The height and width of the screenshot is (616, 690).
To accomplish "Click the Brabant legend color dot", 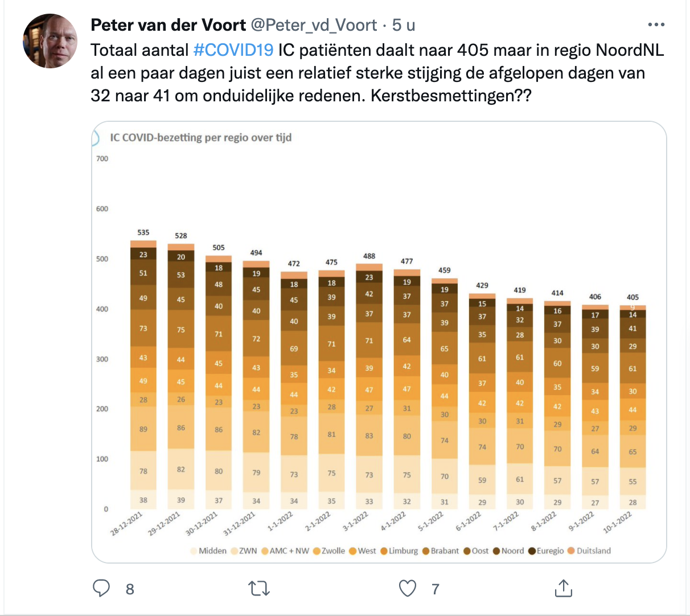I will coord(426,551).
